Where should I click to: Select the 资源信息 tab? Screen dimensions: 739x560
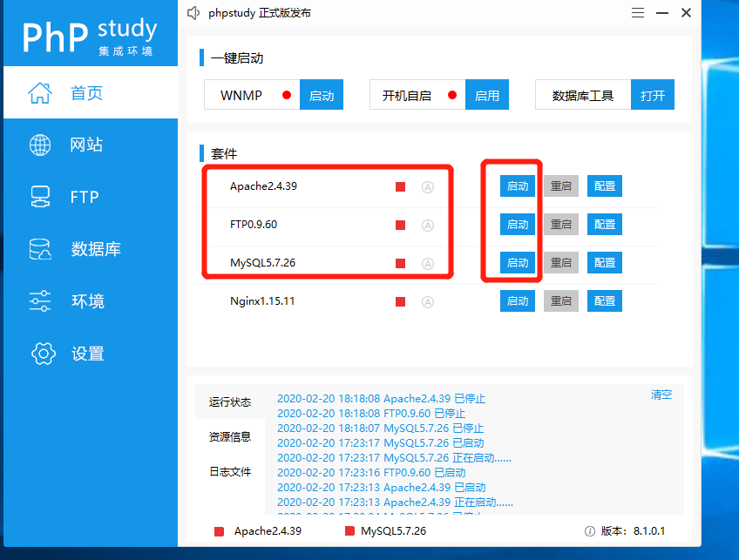coord(230,436)
